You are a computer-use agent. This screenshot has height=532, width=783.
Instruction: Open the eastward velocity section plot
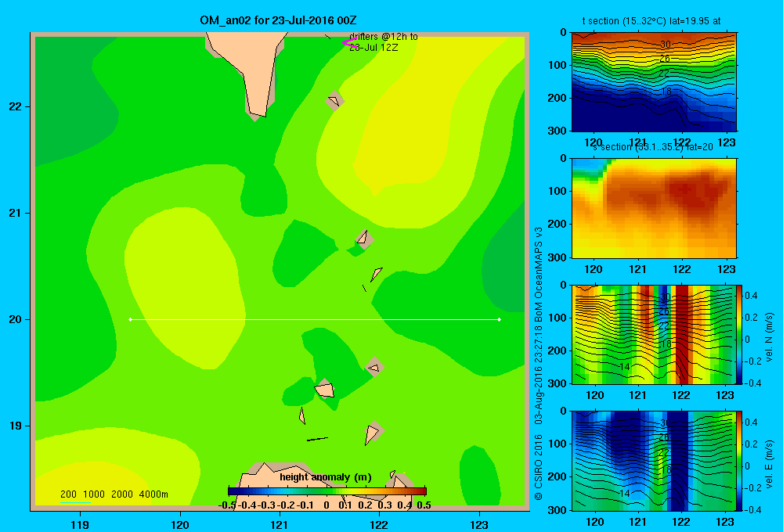(654, 461)
